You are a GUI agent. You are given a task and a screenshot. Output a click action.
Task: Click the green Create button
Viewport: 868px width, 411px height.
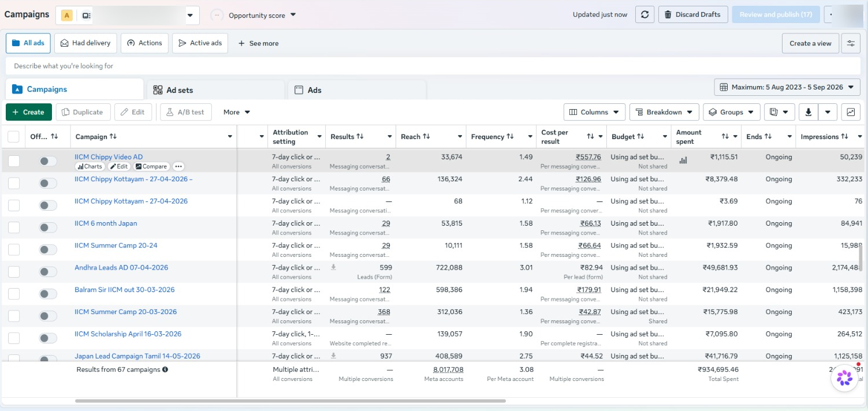tap(29, 112)
